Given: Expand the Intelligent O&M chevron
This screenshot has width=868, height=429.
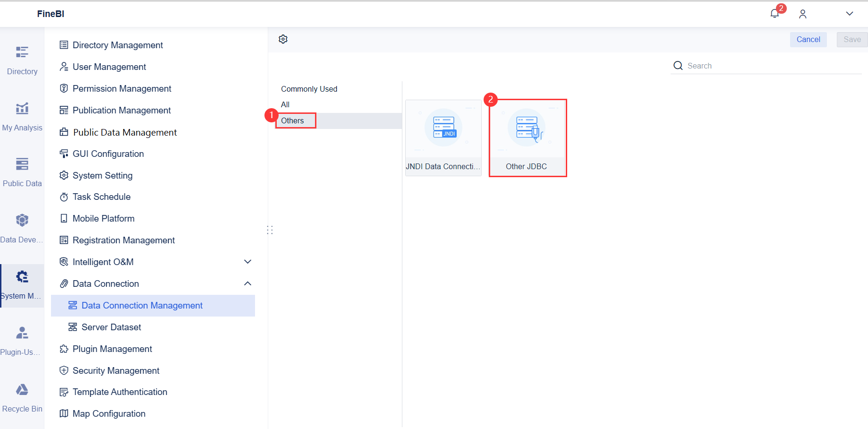Looking at the screenshot, I should [247, 262].
